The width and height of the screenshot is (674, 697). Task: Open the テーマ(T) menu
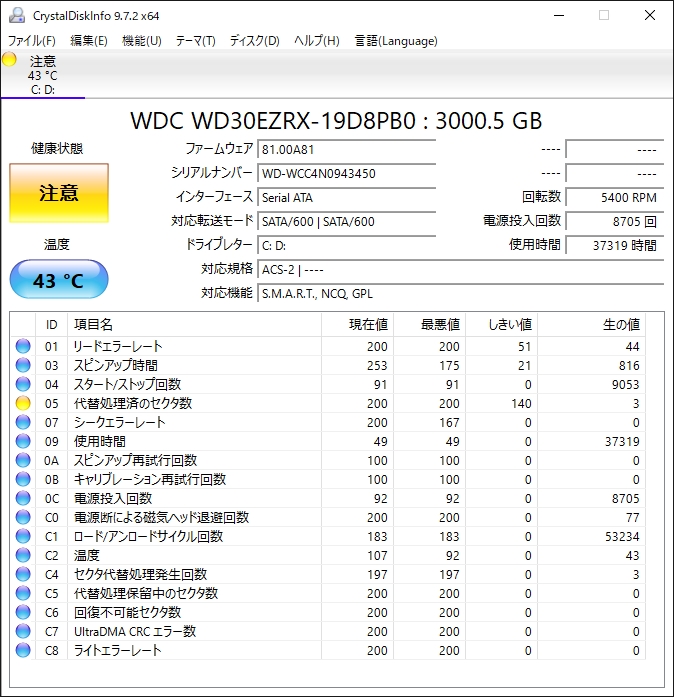196,41
